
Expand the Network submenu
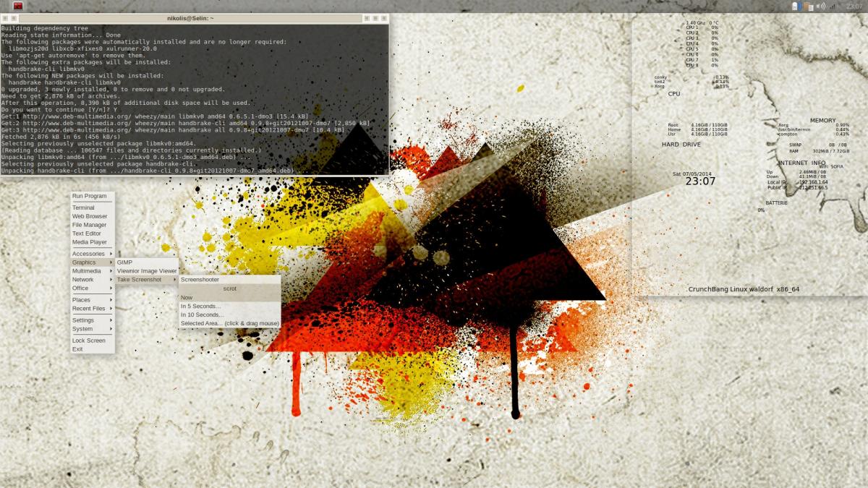(92, 280)
